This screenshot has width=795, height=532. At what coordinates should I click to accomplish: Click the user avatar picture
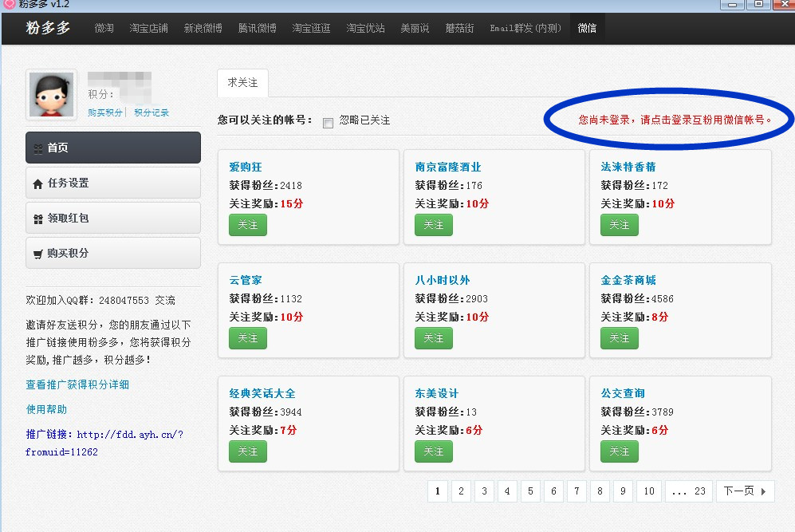pyautogui.click(x=51, y=94)
